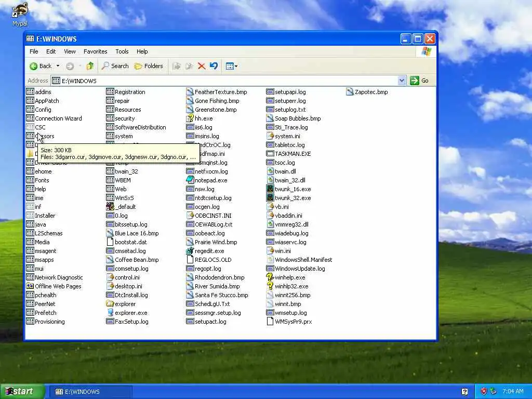The height and width of the screenshot is (399, 532).
Task: Open the File menu
Action: pos(34,51)
